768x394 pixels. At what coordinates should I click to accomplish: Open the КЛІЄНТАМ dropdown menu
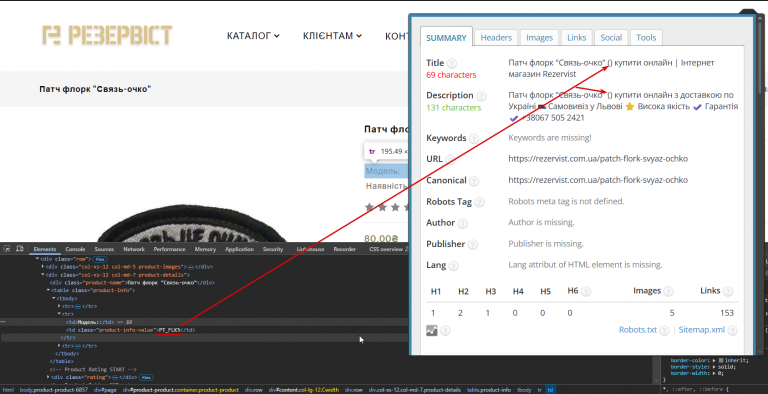332,36
